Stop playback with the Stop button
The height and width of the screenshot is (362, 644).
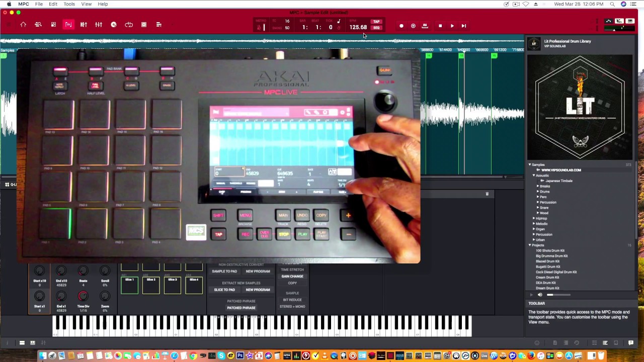pyautogui.click(x=440, y=26)
